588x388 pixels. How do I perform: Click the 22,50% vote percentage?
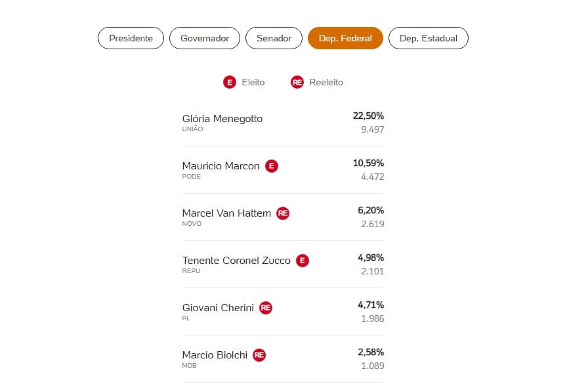[x=368, y=116]
